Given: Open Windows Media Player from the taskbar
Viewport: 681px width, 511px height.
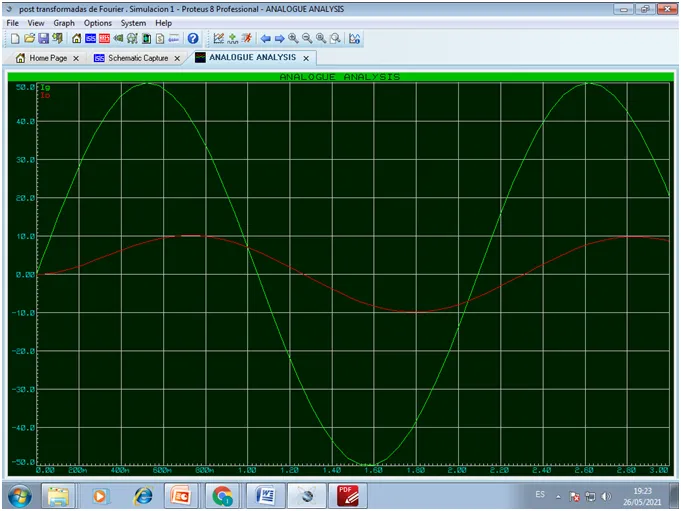Looking at the screenshot, I should (99, 496).
